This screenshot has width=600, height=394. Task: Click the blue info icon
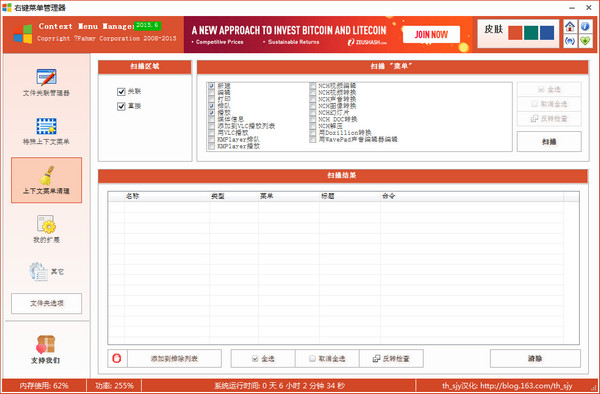tap(585, 26)
